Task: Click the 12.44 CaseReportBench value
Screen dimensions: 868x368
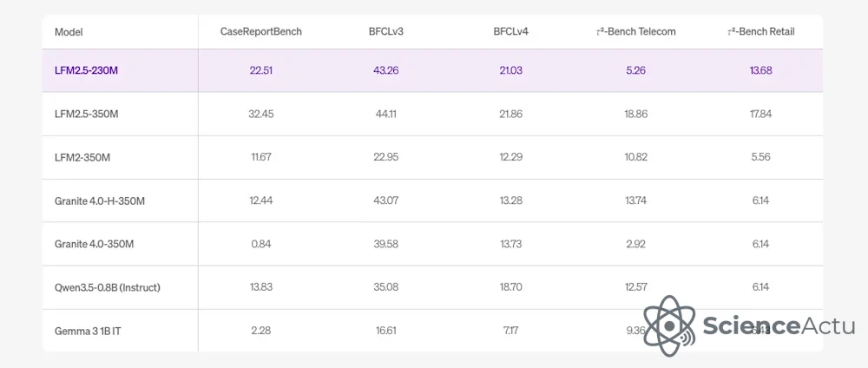Action: tap(261, 200)
